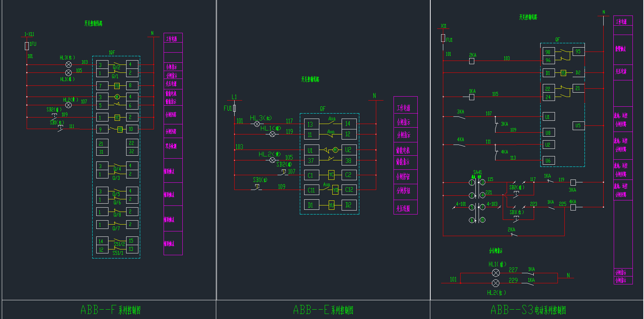This screenshot has width=644, height=319.
Task: Click the 1-X11 terminal label
Action: (x=29, y=34)
